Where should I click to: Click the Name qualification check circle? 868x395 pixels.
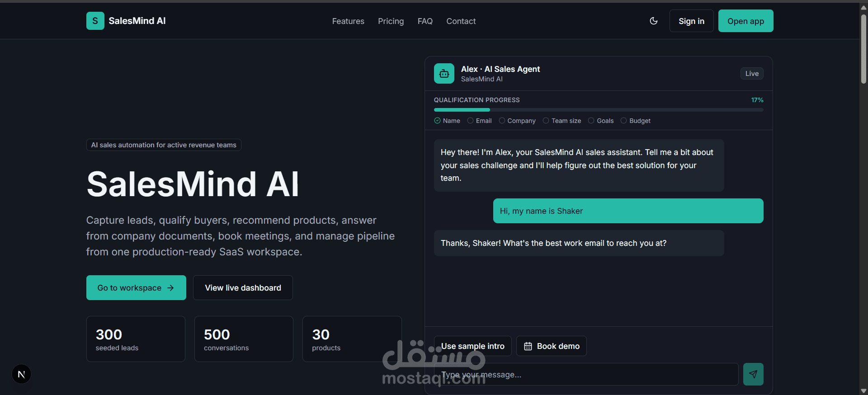(437, 121)
